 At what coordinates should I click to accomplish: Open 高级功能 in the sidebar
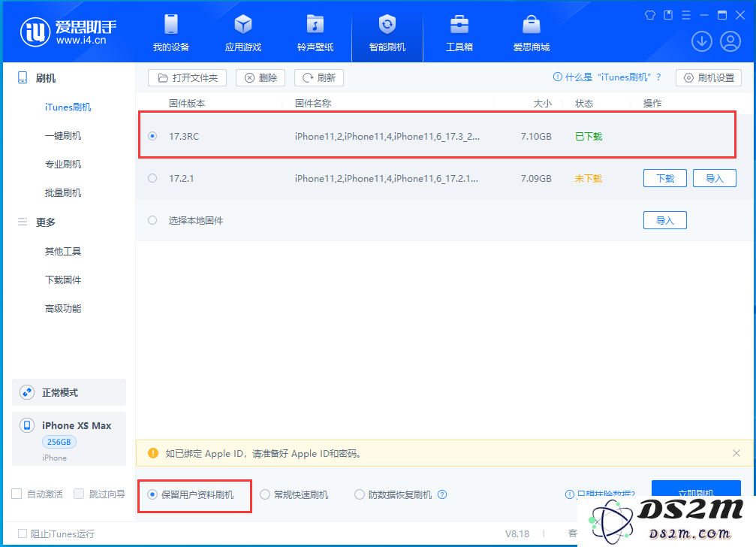click(63, 308)
